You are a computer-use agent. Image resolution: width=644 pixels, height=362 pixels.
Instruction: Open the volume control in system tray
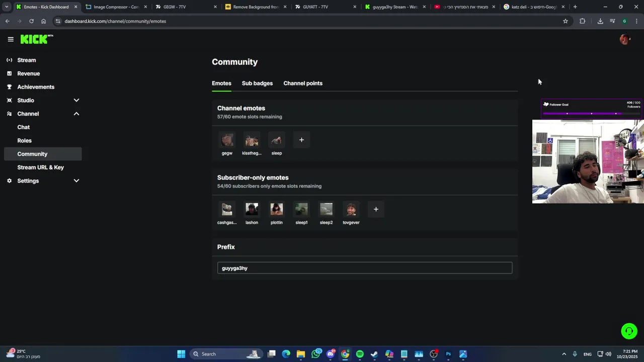(608, 354)
